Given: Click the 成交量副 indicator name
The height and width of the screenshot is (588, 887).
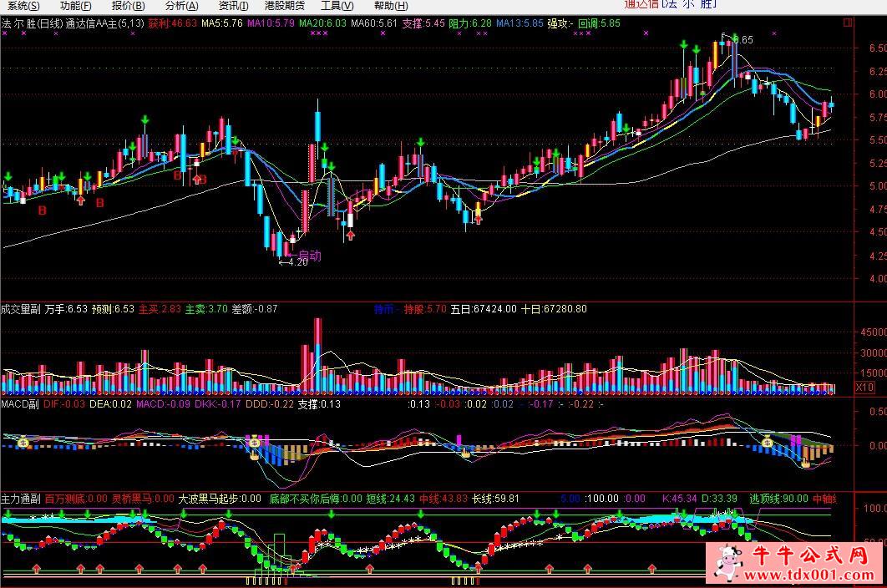Looking at the screenshot, I should [20, 309].
